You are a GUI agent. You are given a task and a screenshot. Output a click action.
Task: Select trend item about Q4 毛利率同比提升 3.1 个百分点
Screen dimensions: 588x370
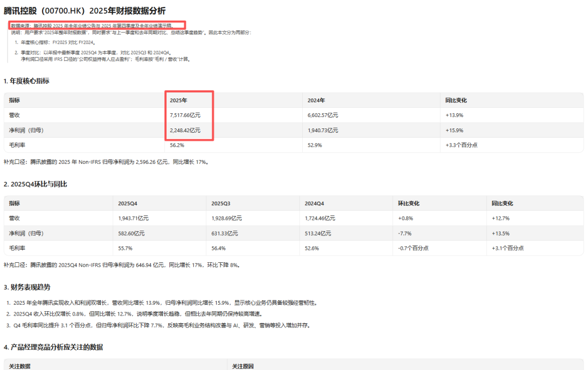pyautogui.click(x=162, y=325)
